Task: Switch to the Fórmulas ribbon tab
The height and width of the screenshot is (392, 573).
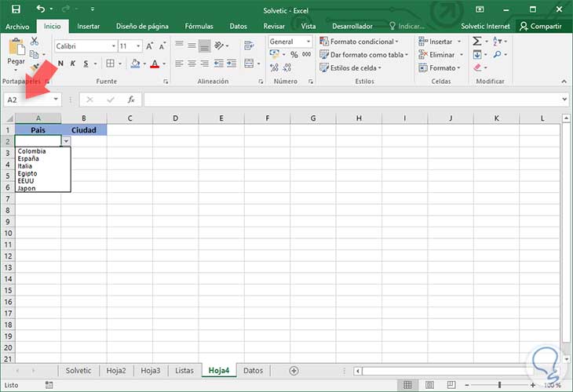Action: coord(199,27)
